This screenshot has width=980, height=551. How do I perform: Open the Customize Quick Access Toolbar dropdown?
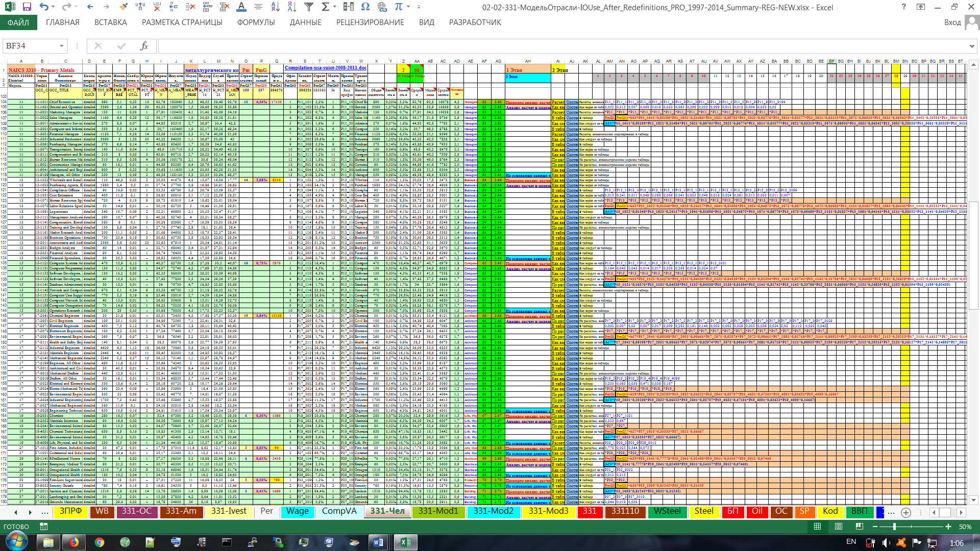click(x=419, y=7)
